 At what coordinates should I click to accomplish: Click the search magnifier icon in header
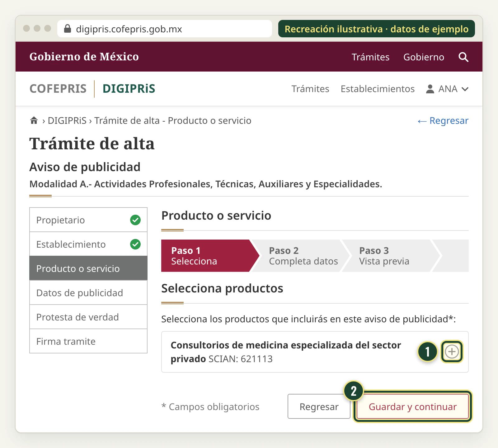pos(463,57)
